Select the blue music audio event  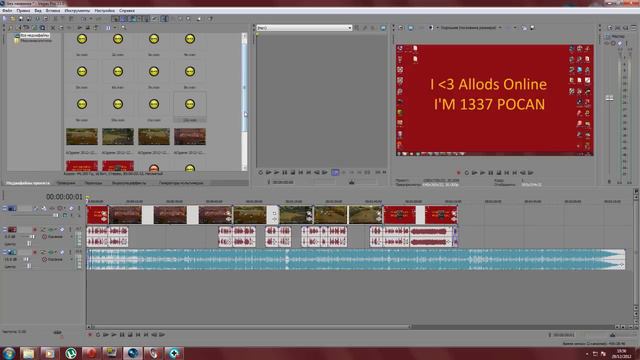coord(356,259)
